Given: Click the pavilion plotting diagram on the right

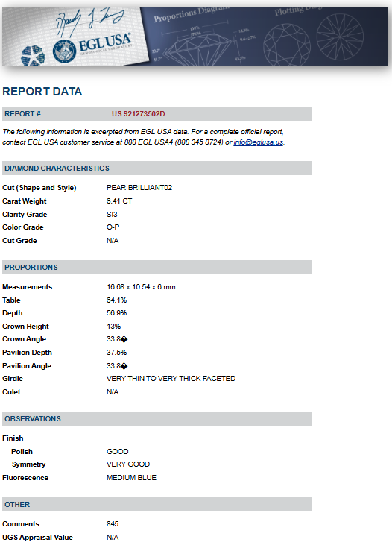Looking at the screenshot, I should (x=340, y=37).
